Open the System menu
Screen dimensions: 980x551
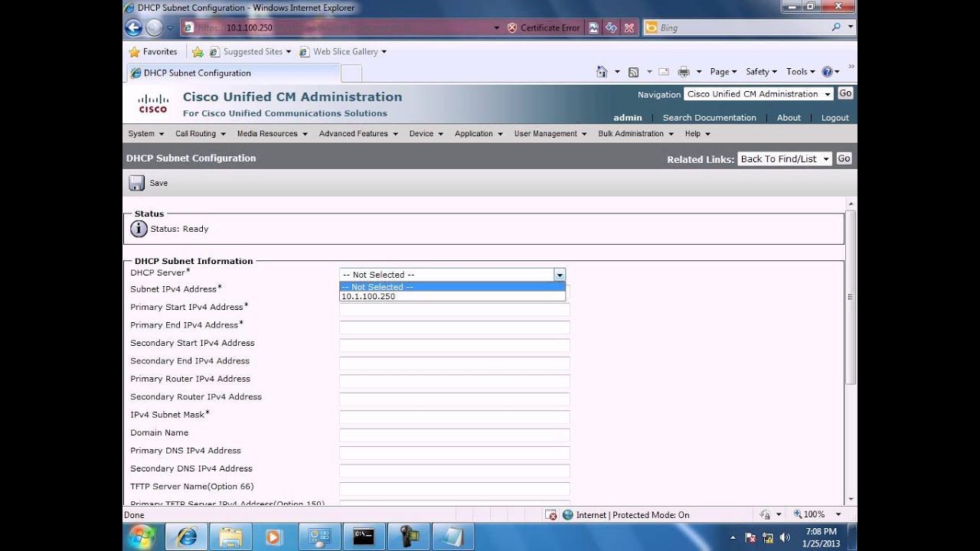[x=146, y=133]
